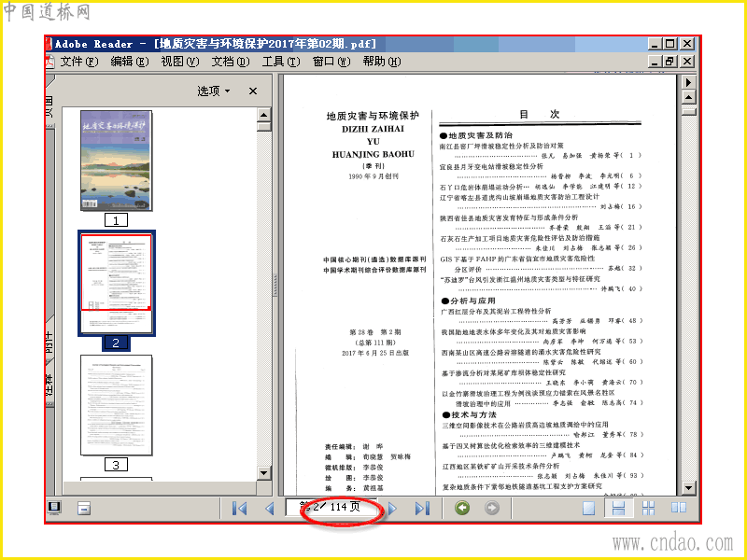Image resolution: width=747 pixels, height=560 pixels.
Task: Go to next page arrow
Action: (x=392, y=508)
